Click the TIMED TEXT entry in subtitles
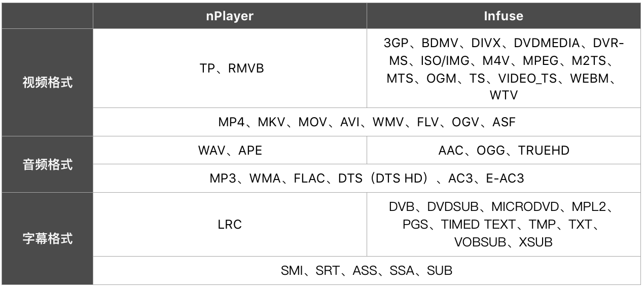Image resolution: width=644 pixels, height=288 pixels. (478, 225)
